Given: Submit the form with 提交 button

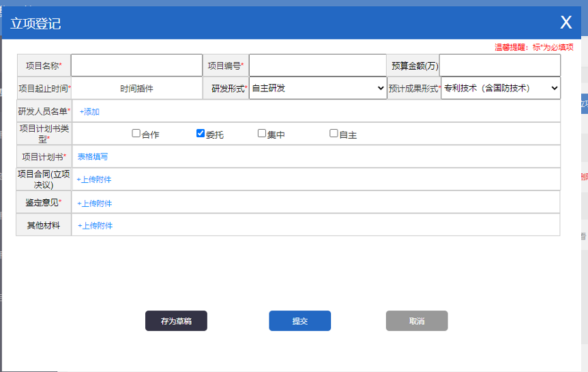Looking at the screenshot, I should [299, 321].
